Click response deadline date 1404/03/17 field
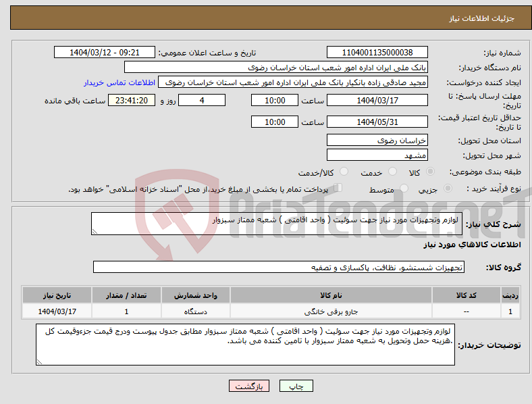532x404 pixels. point(377,100)
